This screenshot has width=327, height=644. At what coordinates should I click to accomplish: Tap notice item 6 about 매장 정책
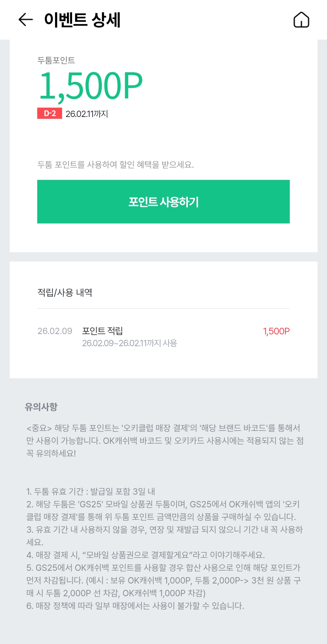point(135,606)
